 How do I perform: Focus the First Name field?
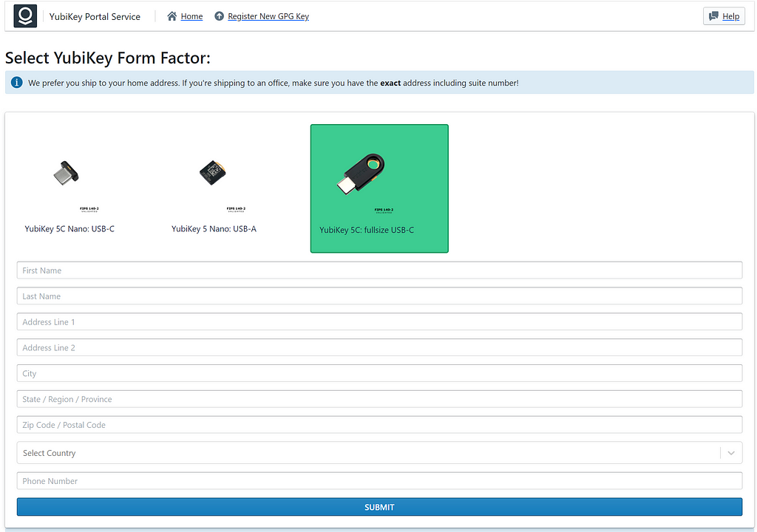click(379, 270)
